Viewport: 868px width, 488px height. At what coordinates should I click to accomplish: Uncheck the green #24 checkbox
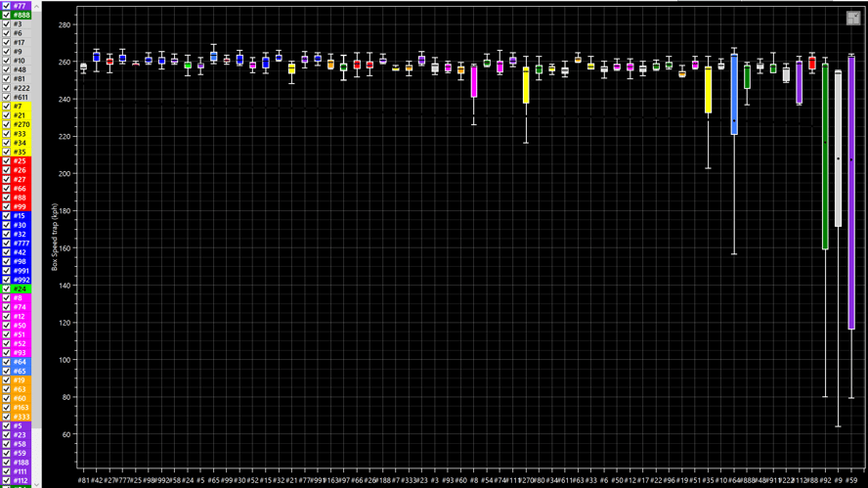point(6,288)
